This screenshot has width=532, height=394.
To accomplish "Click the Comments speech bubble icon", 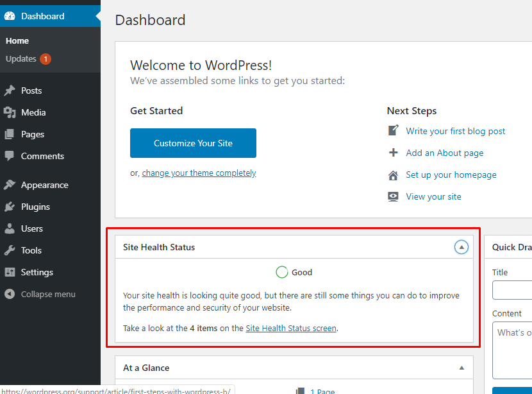I will point(10,156).
